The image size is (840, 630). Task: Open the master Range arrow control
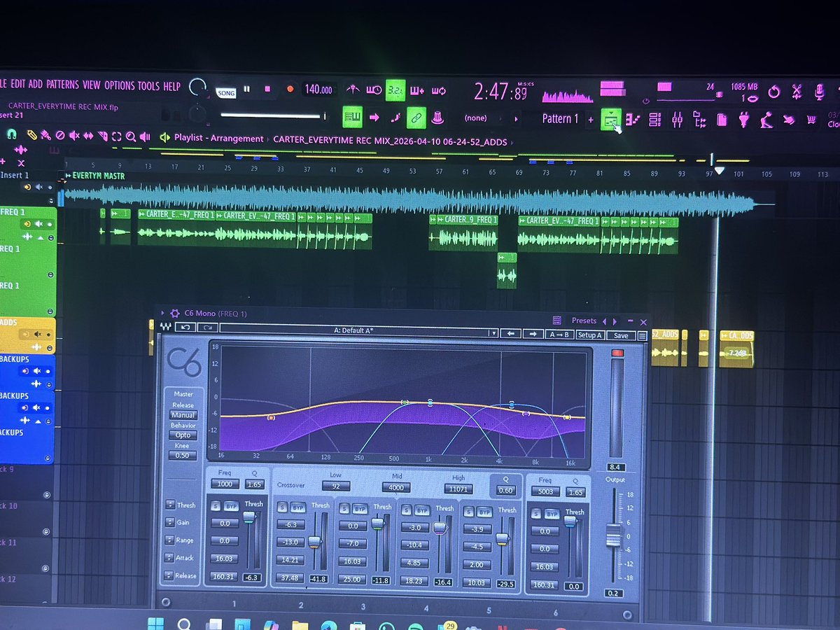[x=170, y=540]
